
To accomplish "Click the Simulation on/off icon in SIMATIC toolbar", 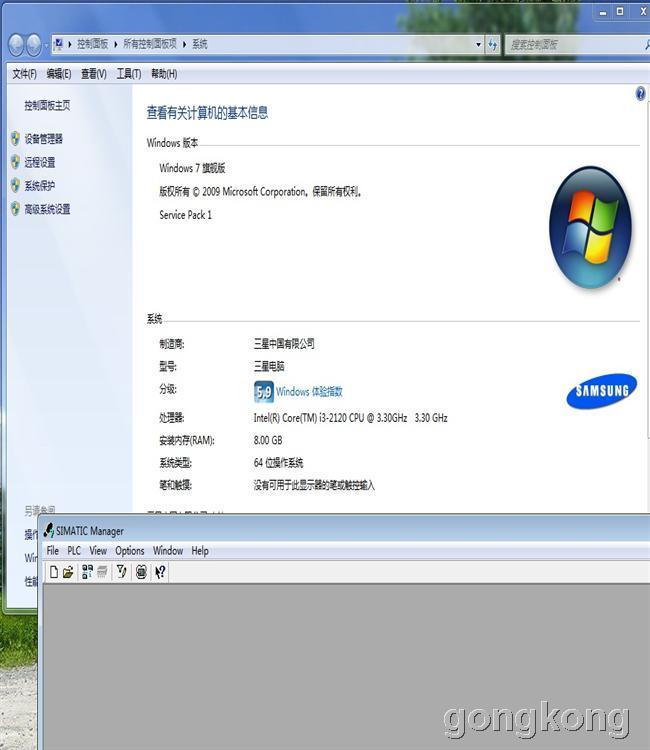I will pos(141,572).
